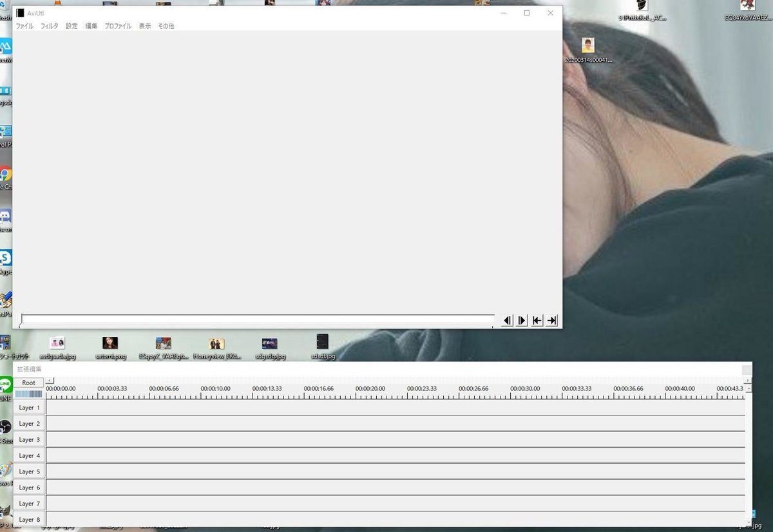
Task: Step forward one frame in AviUtl
Action: 522,320
